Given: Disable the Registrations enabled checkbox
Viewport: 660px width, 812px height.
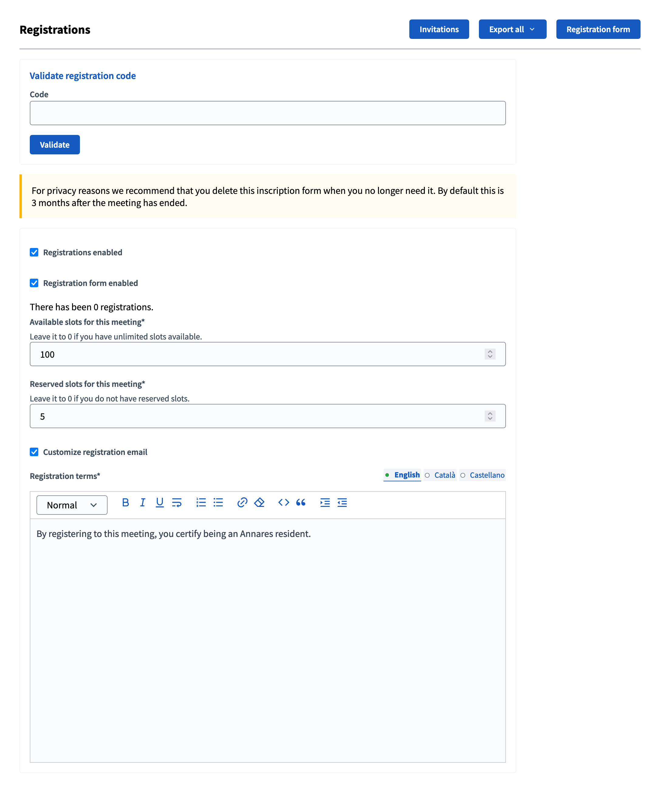Looking at the screenshot, I should click(34, 252).
